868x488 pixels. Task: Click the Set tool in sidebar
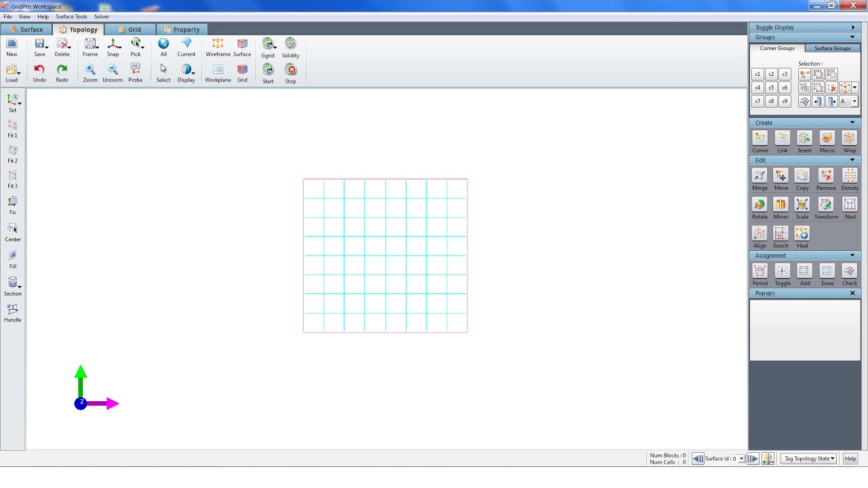pyautogui.click(x=12, y=100)
